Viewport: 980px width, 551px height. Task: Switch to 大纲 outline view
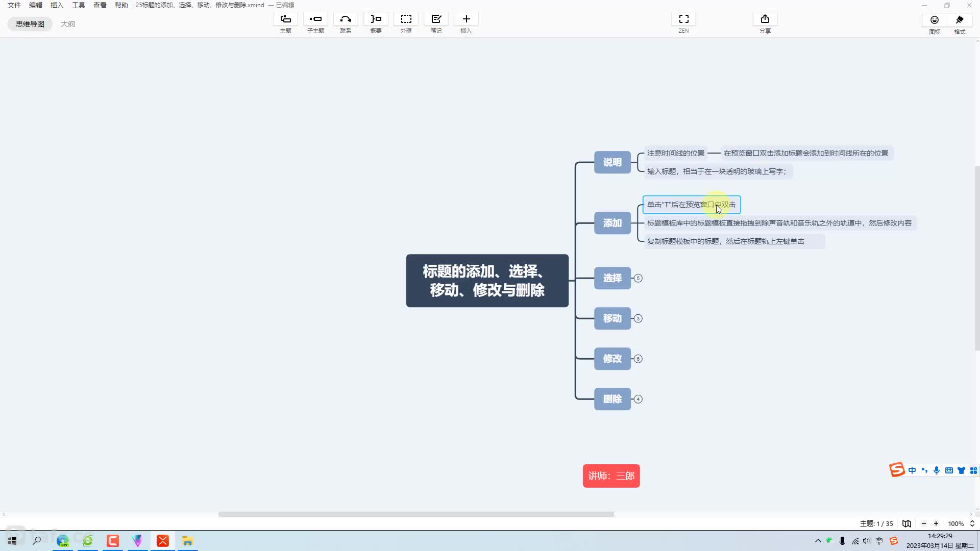(x=68, y=24)
